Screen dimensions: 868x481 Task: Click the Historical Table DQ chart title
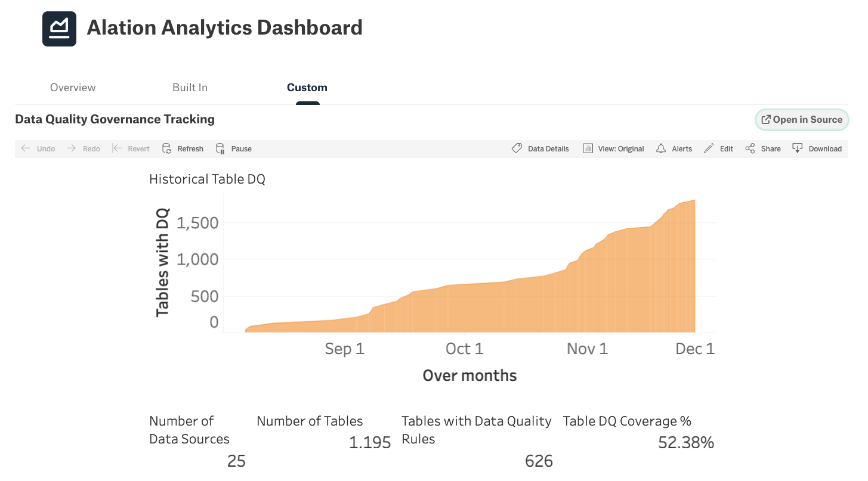coord(207,179)
